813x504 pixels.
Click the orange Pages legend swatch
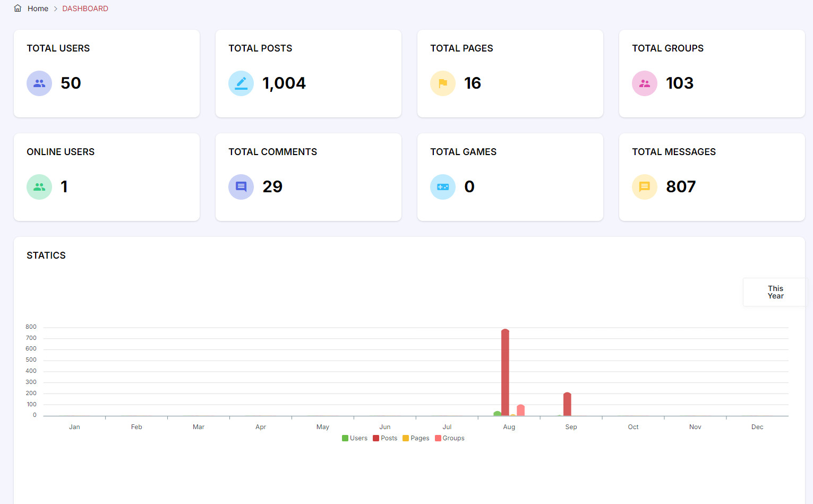click(x=406, y=438)
